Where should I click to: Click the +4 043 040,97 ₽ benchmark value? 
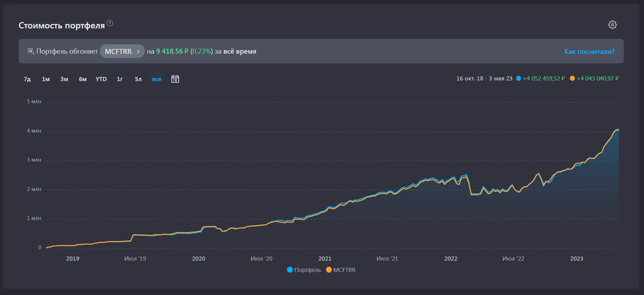pyautogui.click(x=598, y=78)
